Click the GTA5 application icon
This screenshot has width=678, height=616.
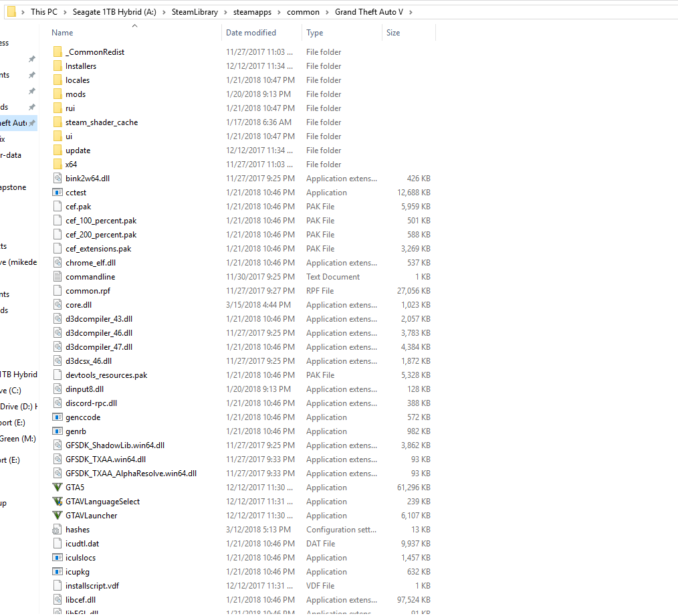coord(58,488)
